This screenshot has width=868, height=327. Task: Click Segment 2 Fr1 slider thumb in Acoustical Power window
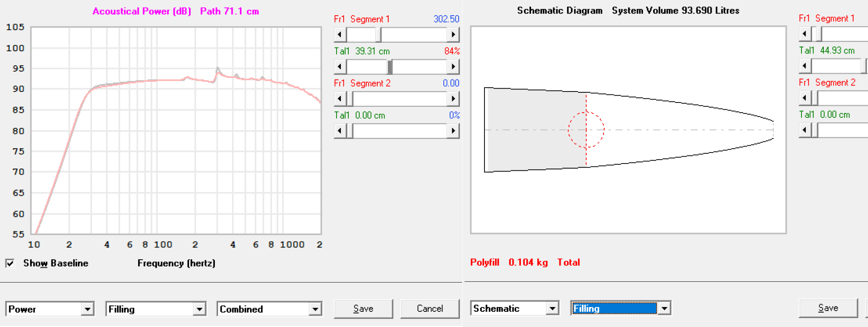tap(350, 99)
